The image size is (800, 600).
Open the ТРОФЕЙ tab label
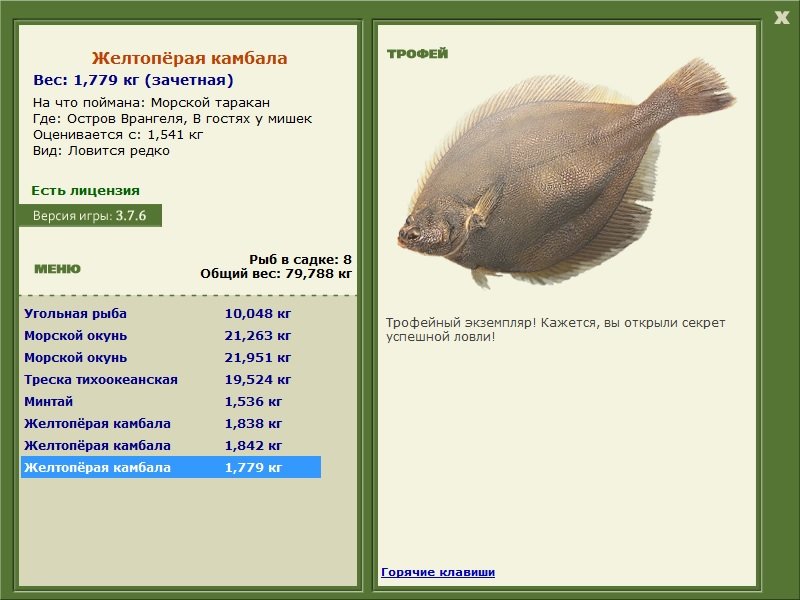[417, 54]
